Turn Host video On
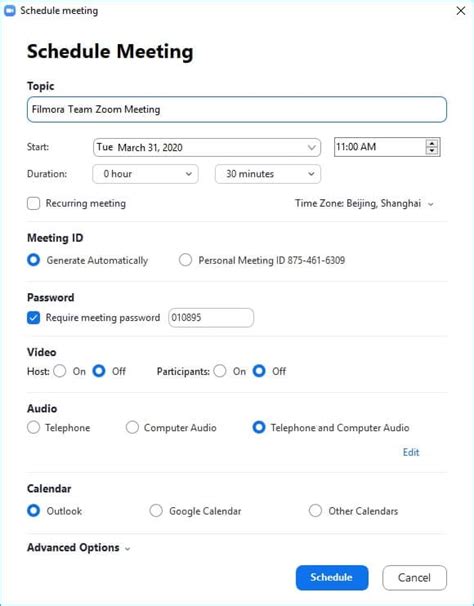The height and width of the screenshot is (606, 474). pos(60,371)
